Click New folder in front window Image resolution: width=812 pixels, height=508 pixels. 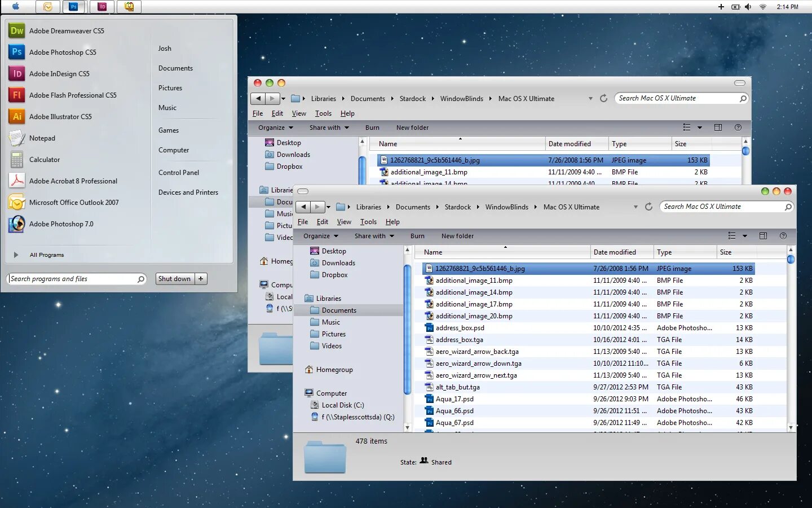point(457,236)
